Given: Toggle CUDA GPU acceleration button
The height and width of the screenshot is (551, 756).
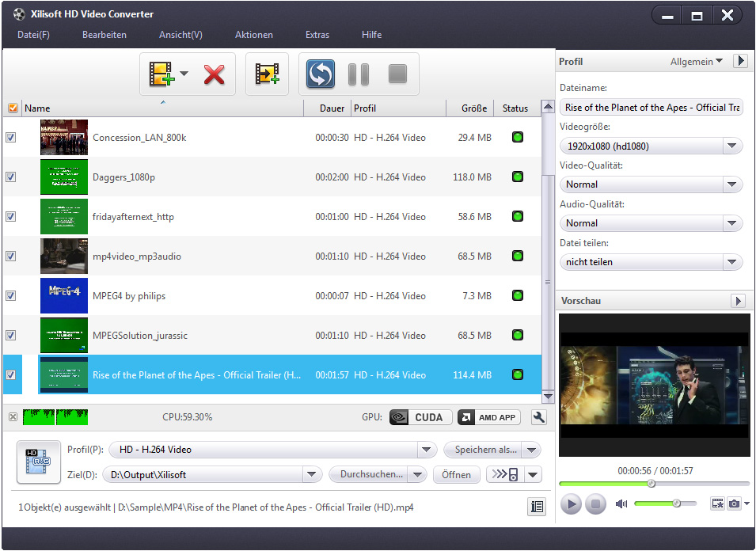Looking at the screenshot, I should tap(420, 417).
